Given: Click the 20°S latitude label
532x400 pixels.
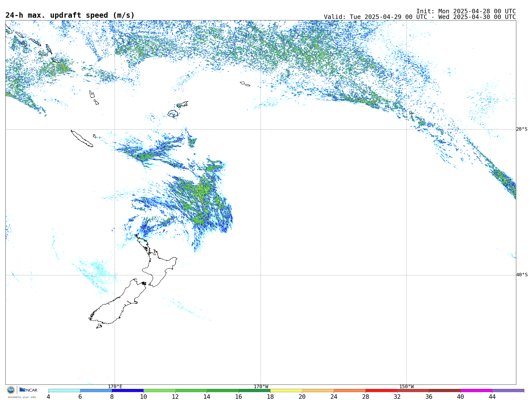Looking at the screenshot, I should pos(522,129).
